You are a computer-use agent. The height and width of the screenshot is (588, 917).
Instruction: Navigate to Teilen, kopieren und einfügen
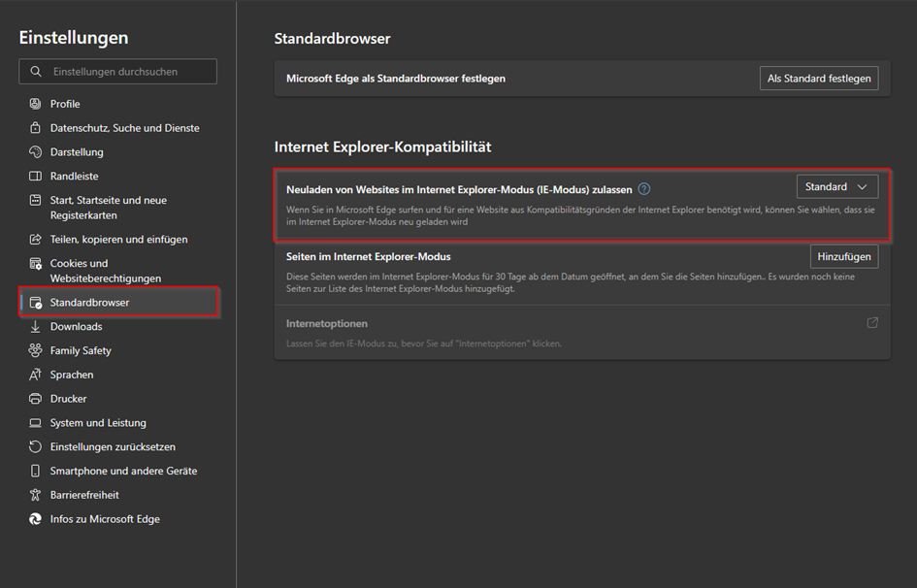(x=118, y=239)
